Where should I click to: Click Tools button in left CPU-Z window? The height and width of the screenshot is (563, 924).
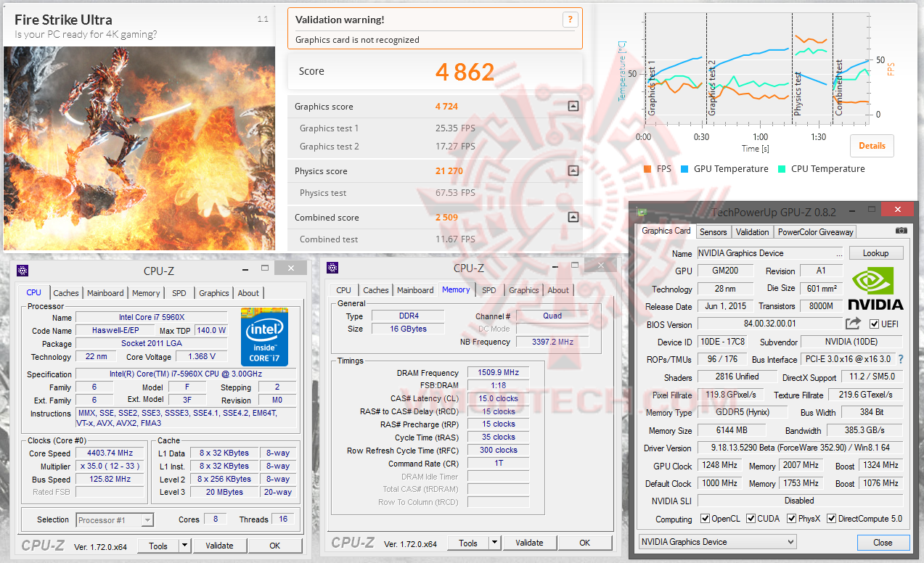[158, 546]
